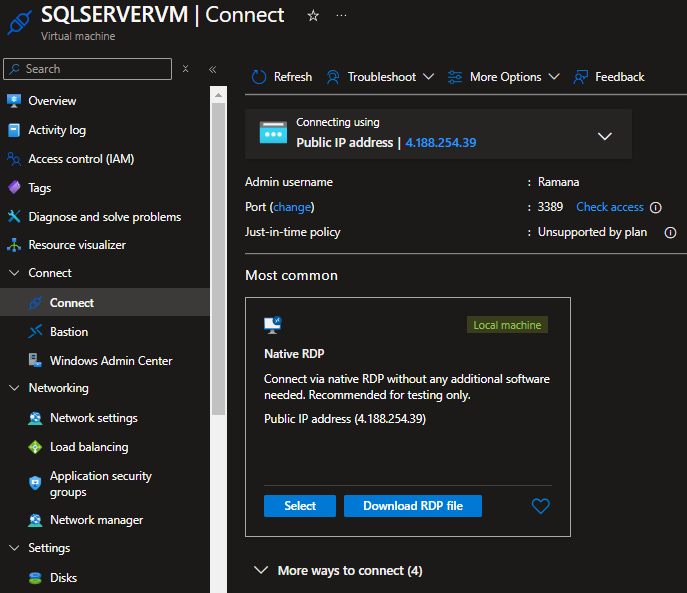The image size is (687, 593).
Task: Expand the Connecting using panel chevron
Action: [605, 137]
